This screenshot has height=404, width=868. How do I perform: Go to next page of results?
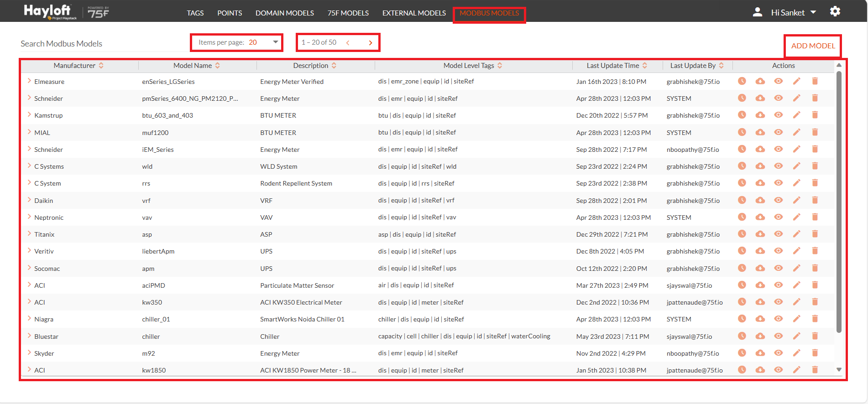point(371,43)
